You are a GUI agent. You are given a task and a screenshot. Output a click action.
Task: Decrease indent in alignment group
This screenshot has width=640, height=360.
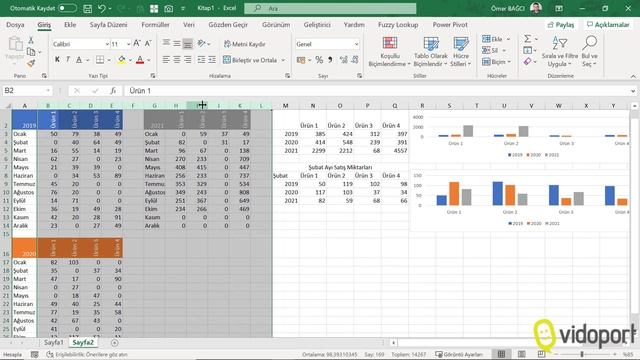[201, 60]
